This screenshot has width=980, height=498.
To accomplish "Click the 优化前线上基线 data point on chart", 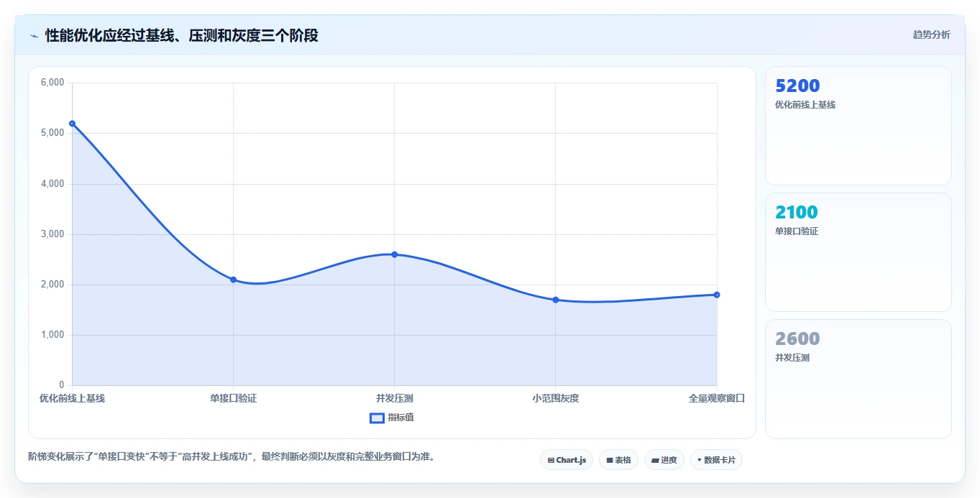I will 72,124.
